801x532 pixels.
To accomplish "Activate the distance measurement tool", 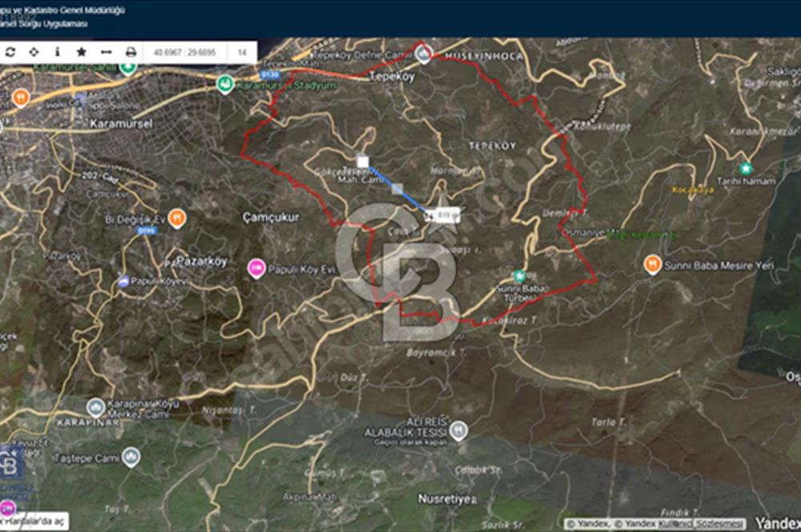I will pyautogui.click(x=105, y=52).
